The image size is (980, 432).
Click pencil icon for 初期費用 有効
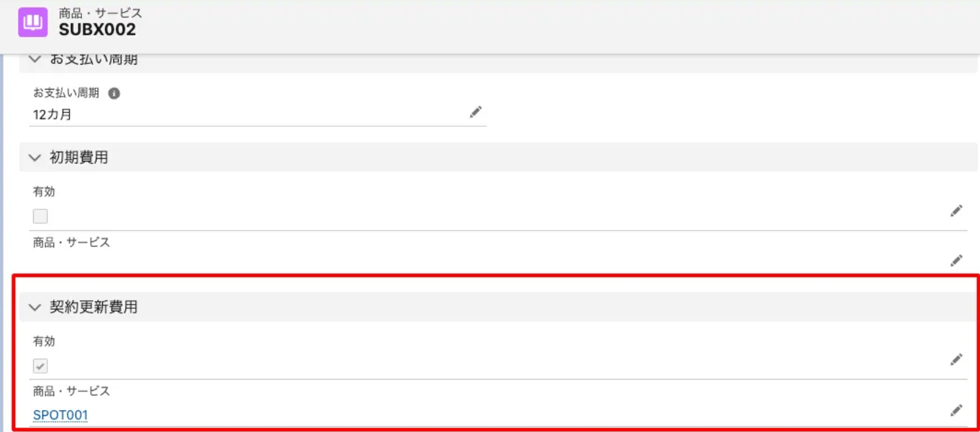point(956,210)
